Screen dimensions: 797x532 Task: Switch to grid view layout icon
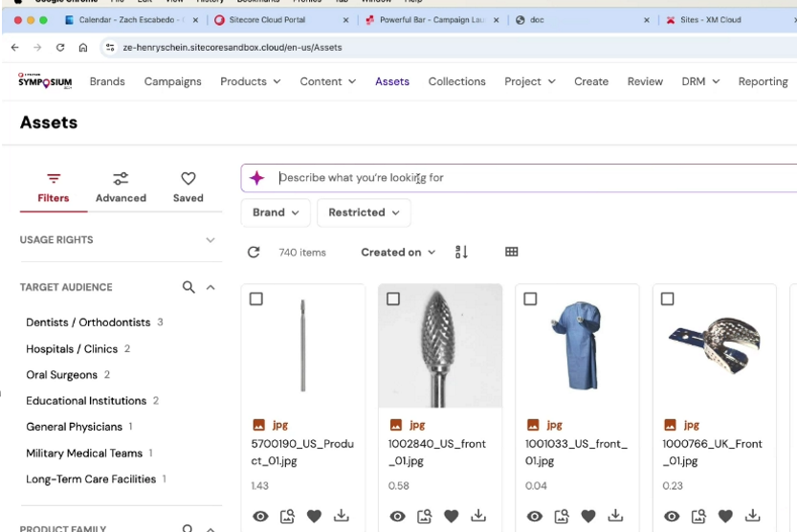click(511, 252)
